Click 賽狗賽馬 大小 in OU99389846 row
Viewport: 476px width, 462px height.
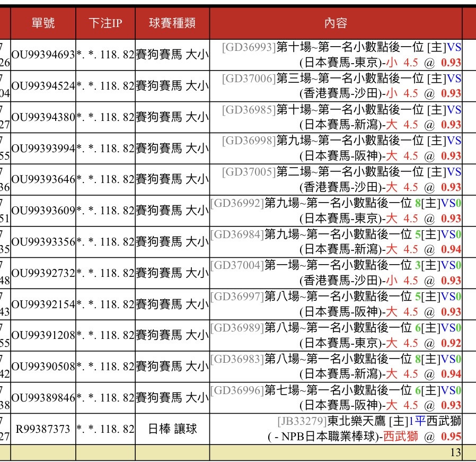coord(172,398)
